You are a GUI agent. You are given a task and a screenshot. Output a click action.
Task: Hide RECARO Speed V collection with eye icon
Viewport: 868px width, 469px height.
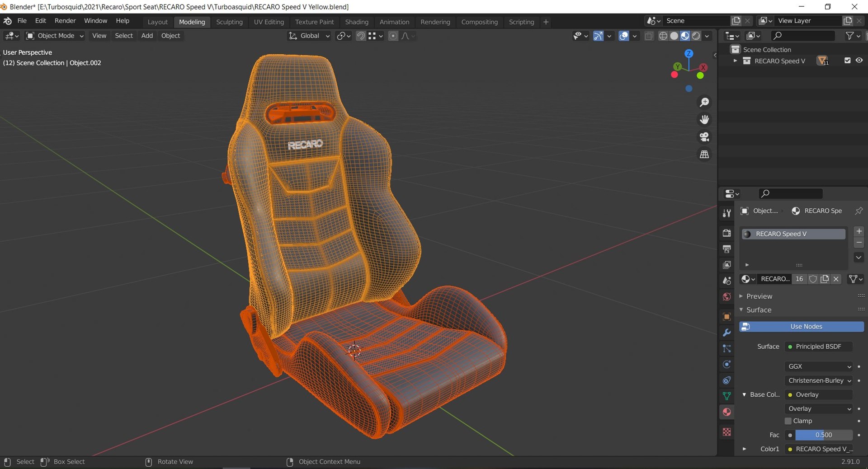(x=859, y=61)
